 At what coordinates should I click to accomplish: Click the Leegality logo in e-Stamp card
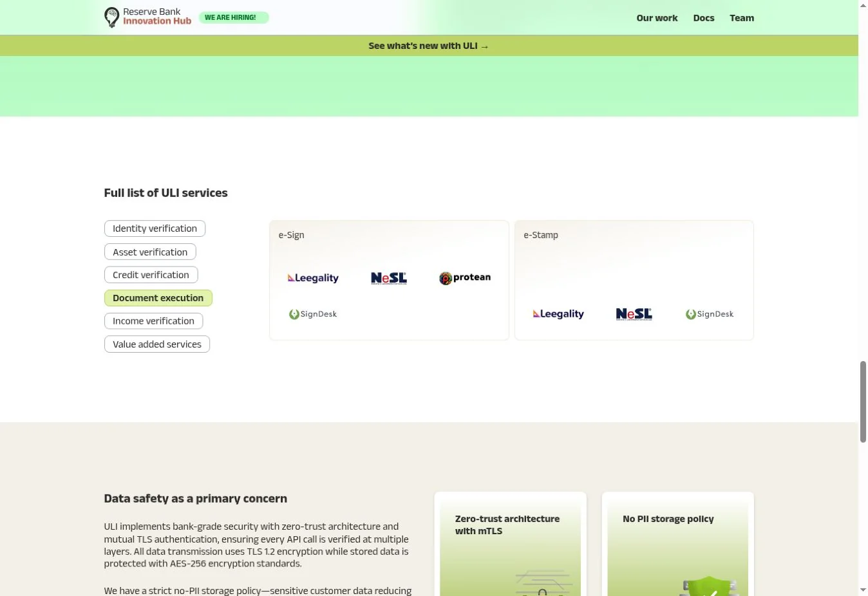[x=558, y=314]
